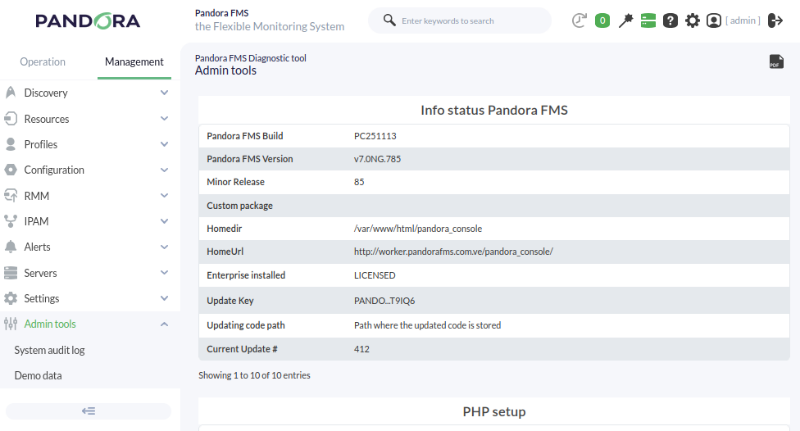Switch to the Management tab

tap(134, 62)
